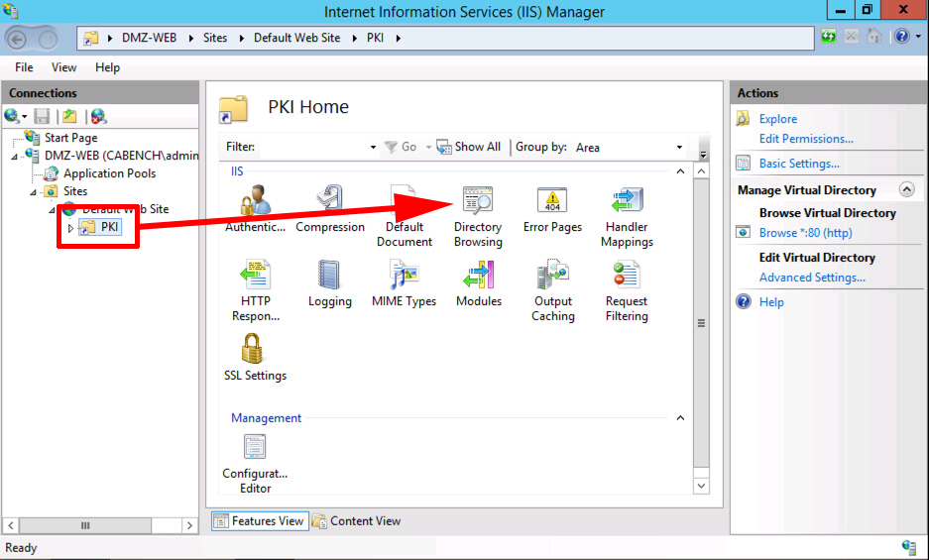
Task: Open the File menu
Action: (24, 67)
